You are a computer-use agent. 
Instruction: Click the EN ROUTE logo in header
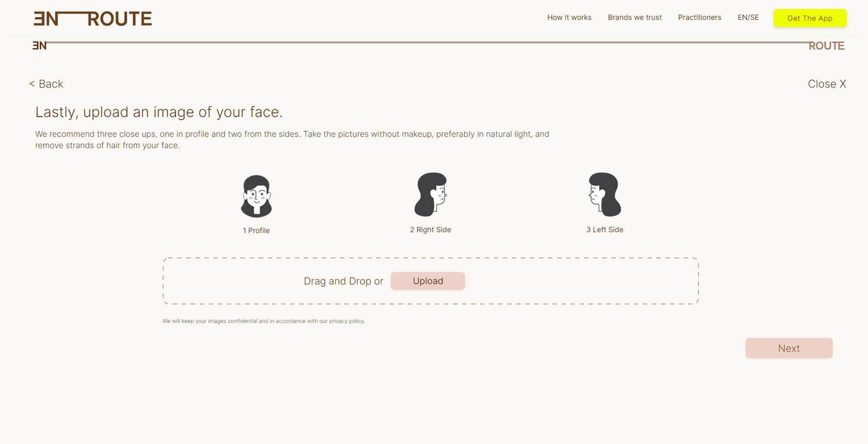(x=93, y=19)
